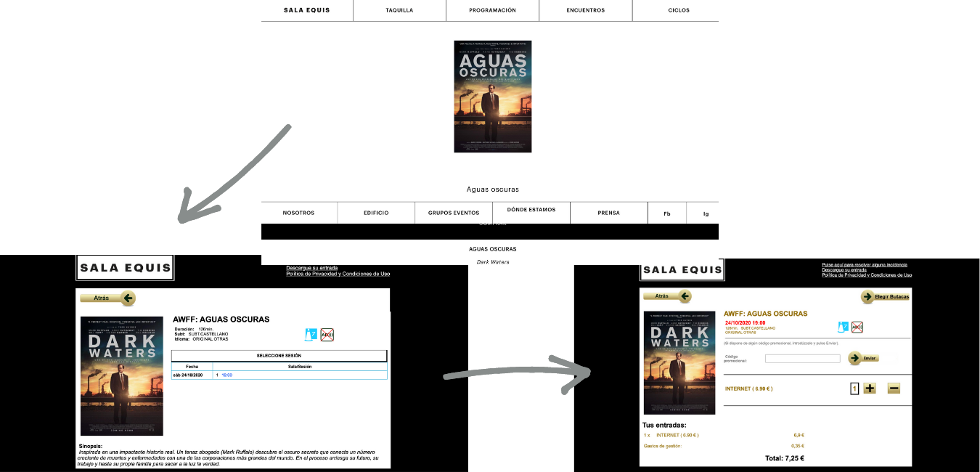Click Política de Privacidad on ticket purchase screen
This screenshot has width=980, height=472.
(867, 274)
